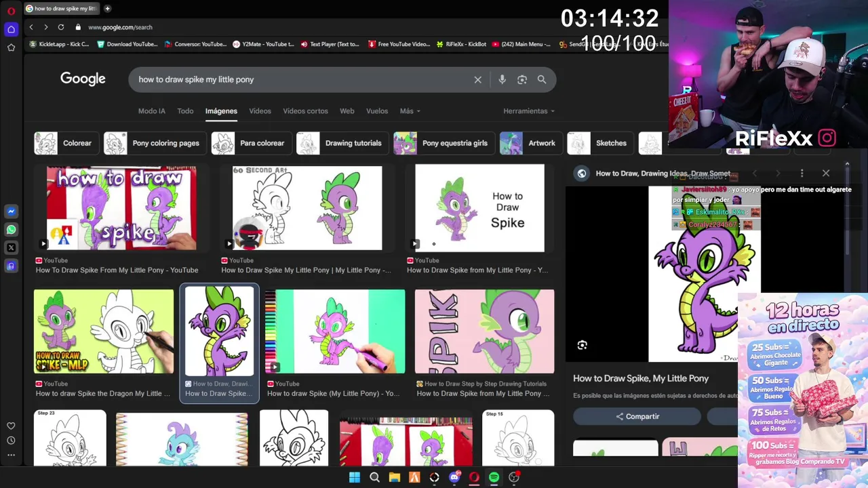Select the active 'how to draw spike' browser tab
The width and height of the screenshot is (868, 488).
(61, 9)
